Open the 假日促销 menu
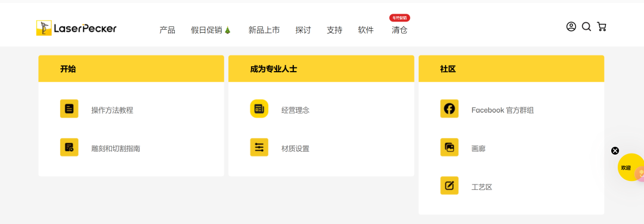Image resolution: width=644 pixels, height=224 pixels. point(211,30)
